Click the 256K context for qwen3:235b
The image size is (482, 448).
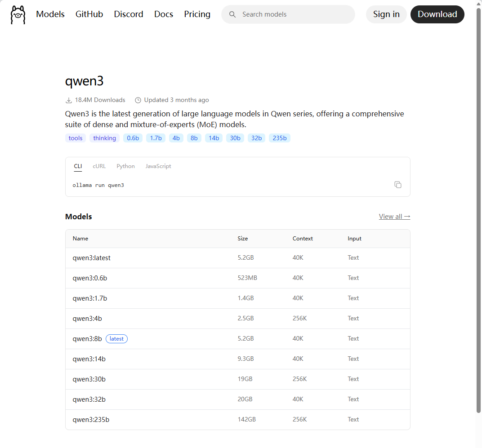coord(299,419)
